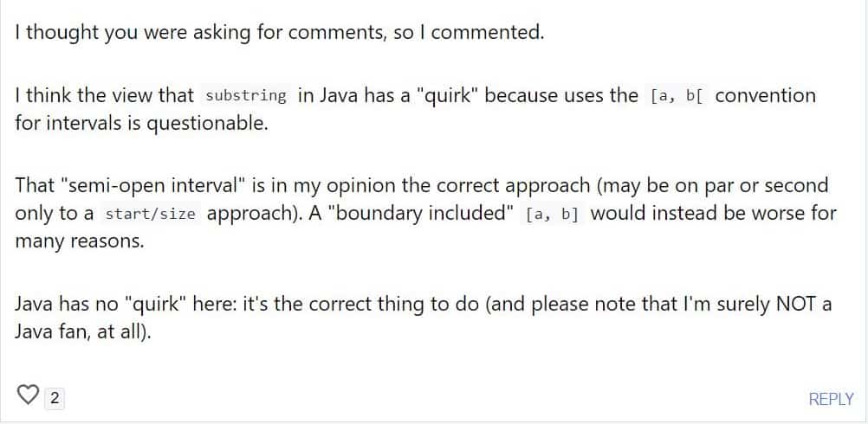Click the start/size code snippet
The height and width of the screenshot is (424, 868).
pos(151,215)
